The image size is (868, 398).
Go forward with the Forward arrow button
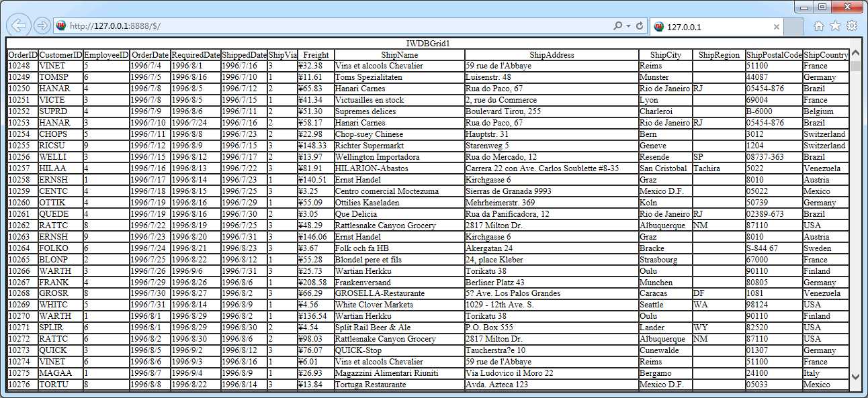[x=42, y=26]
